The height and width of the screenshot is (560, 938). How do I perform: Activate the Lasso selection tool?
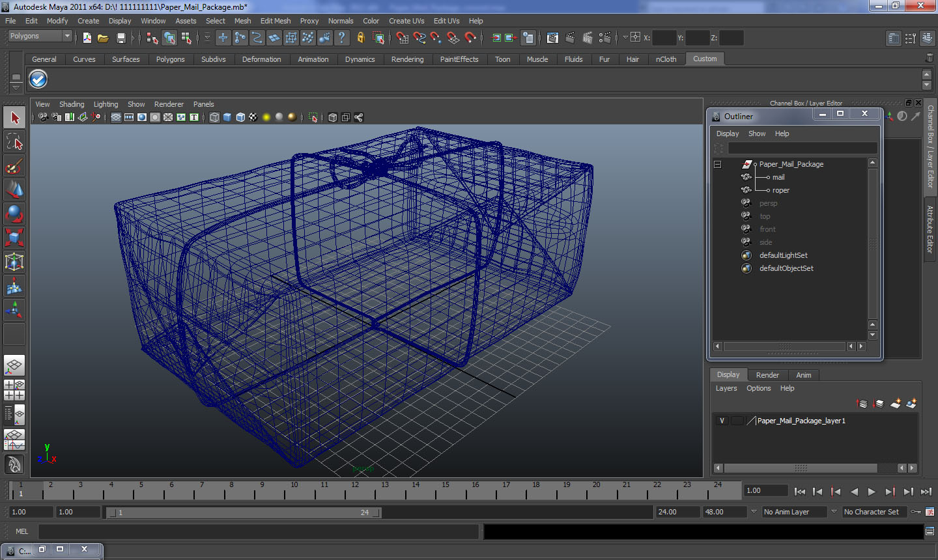pyautogui.click(x=14, y=142)
